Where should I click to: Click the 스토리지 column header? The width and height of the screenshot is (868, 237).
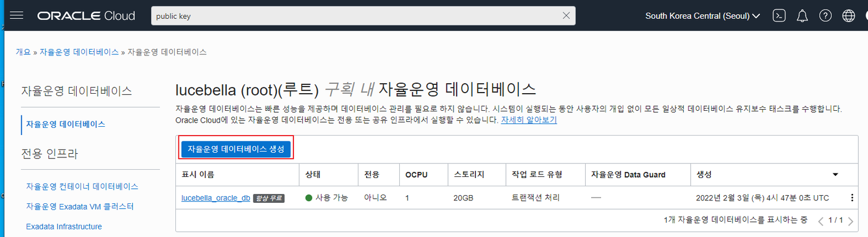tap(469, 175)
